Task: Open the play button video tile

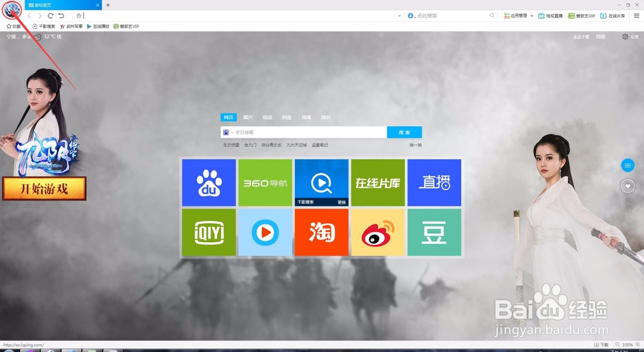Action: click(x=265, y=232)
